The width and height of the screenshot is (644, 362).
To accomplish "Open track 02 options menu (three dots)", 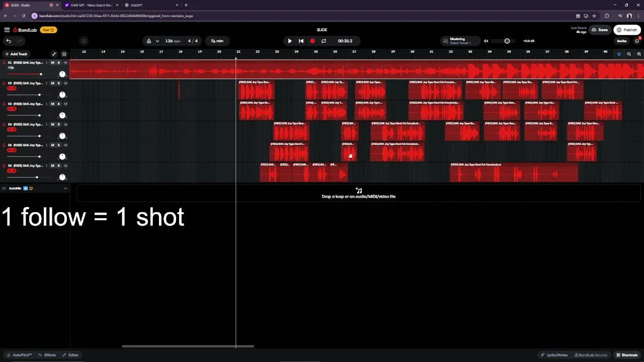I will pos(47,83).
